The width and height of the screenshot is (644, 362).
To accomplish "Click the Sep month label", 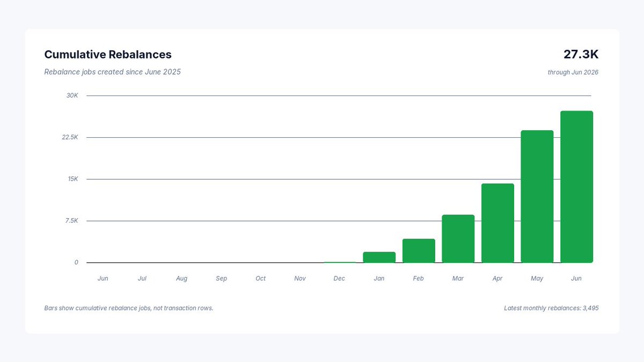I will click(x=221, y=279).
